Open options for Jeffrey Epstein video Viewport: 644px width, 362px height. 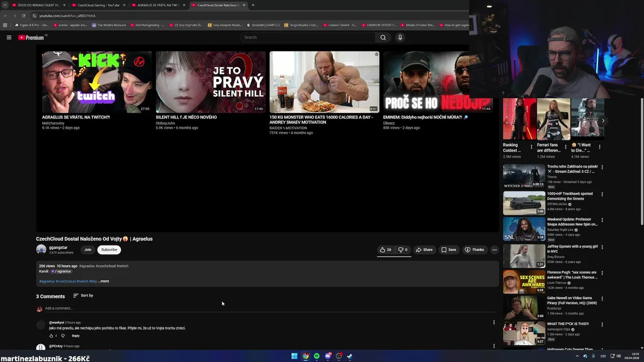602,247
